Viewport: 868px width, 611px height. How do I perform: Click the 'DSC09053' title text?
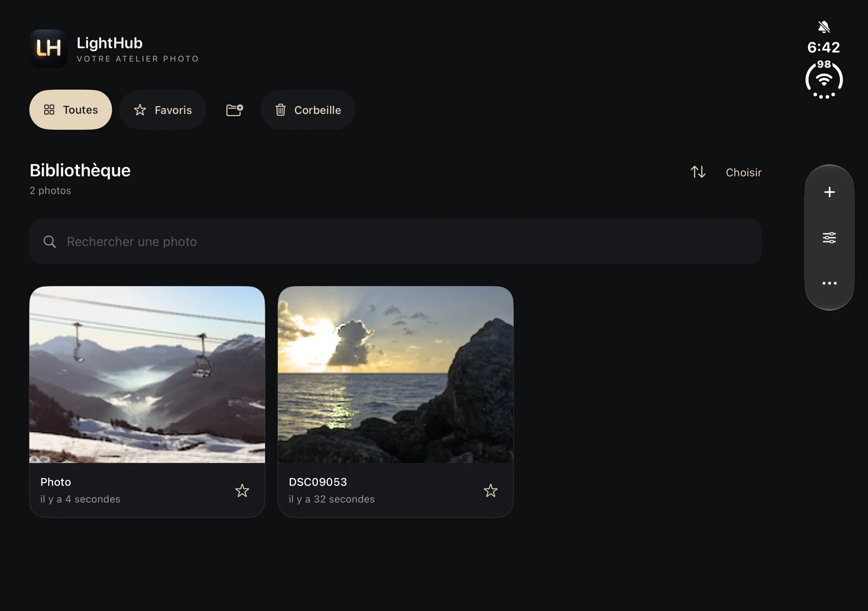(x=318, y=482)
